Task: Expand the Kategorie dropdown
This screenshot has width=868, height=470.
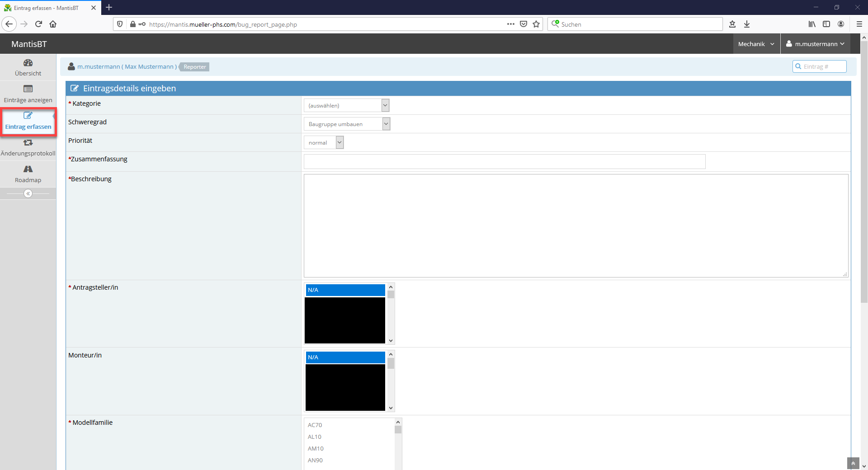Action: (346, 105)
